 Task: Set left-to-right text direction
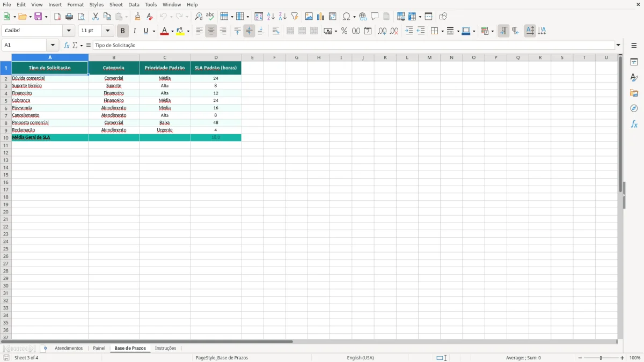tap(503, 31)
